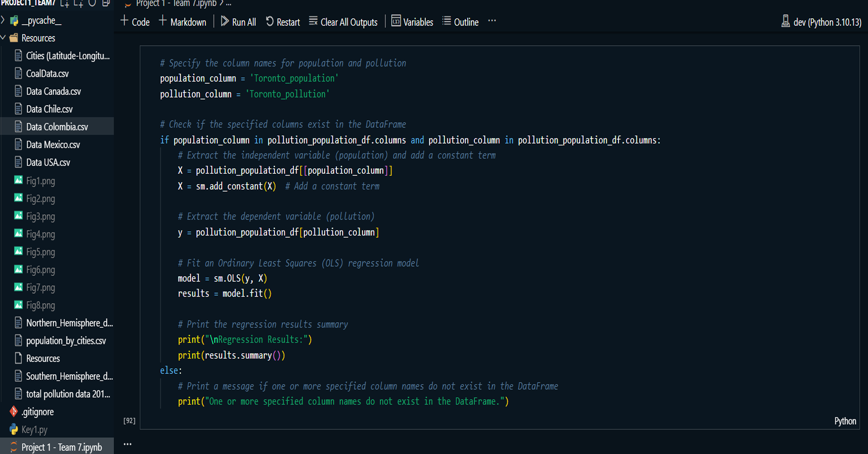Open Fig5.png in the explorer
868x454 pixels.
click(x=40, y=252)
